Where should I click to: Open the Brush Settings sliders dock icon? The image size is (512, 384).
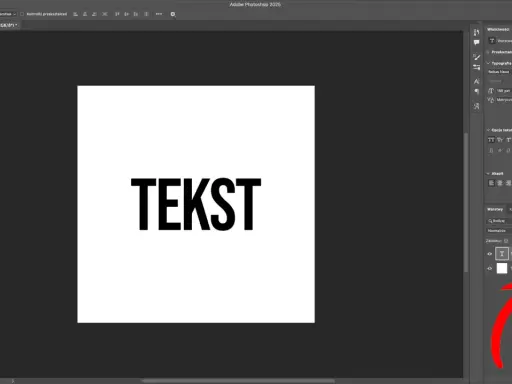point(476,67)
